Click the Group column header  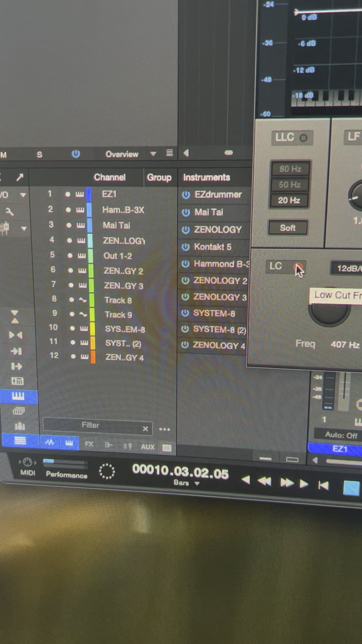(x=159, y=177)
